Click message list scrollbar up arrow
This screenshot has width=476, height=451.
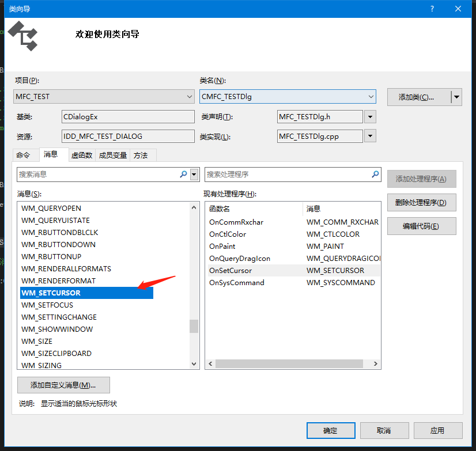(194, 207)
